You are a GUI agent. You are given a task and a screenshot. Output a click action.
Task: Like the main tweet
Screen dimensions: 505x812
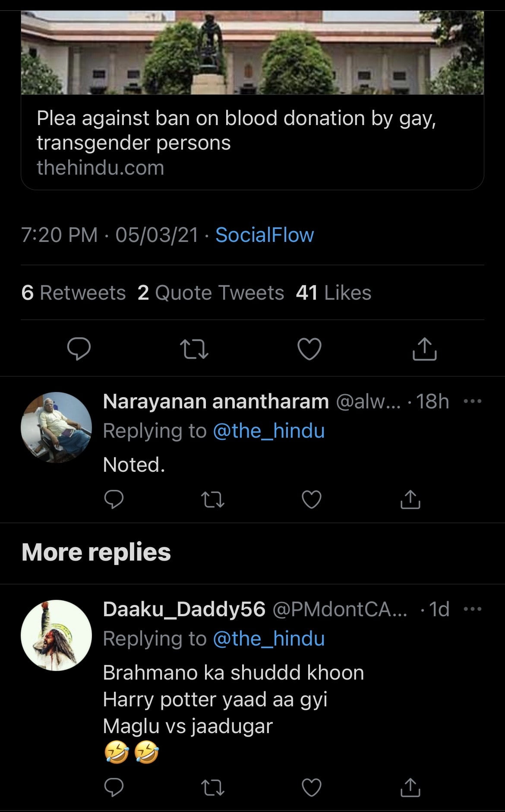[x=309, y=349]
